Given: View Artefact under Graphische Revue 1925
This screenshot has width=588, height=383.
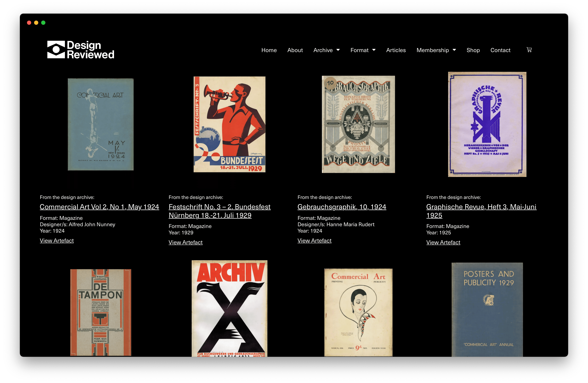Looking at the screenshot, I should pos(443,242).
